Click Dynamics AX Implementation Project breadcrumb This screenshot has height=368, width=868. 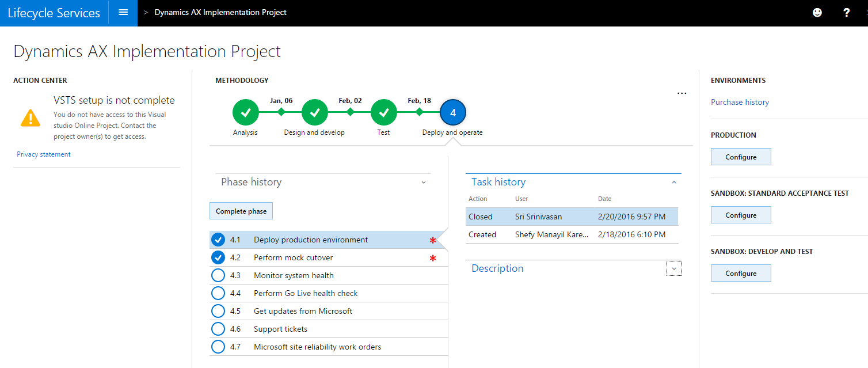220,13
